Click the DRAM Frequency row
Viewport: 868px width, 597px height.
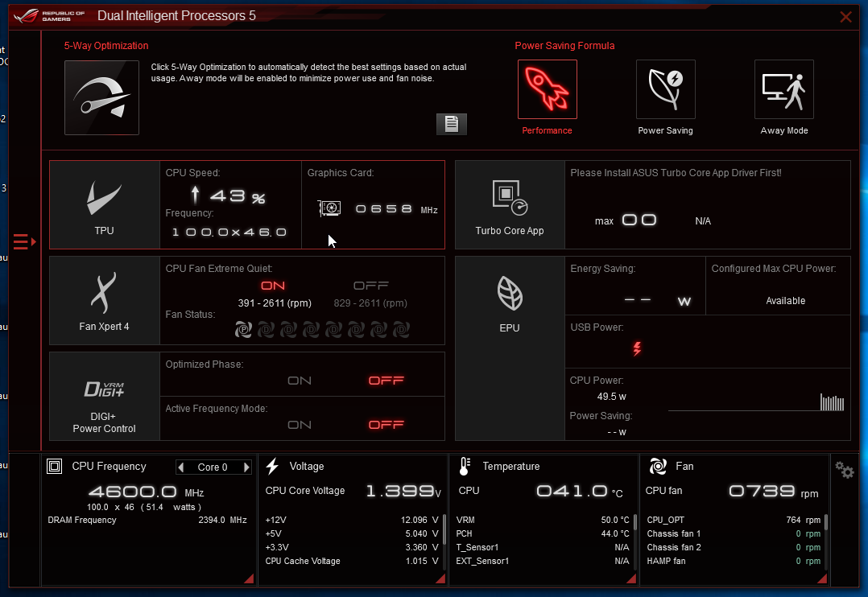coord(147,520)
